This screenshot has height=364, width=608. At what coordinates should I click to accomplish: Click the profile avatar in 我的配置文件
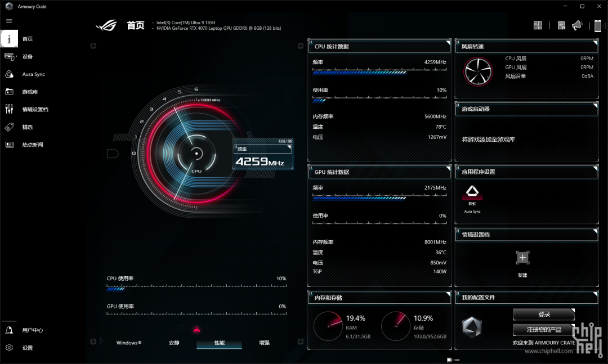pos(472,327)
